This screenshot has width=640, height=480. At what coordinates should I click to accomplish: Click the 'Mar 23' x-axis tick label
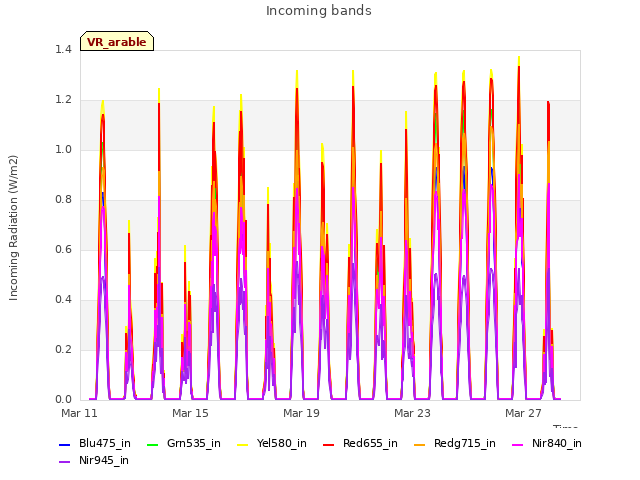[412, 413]
